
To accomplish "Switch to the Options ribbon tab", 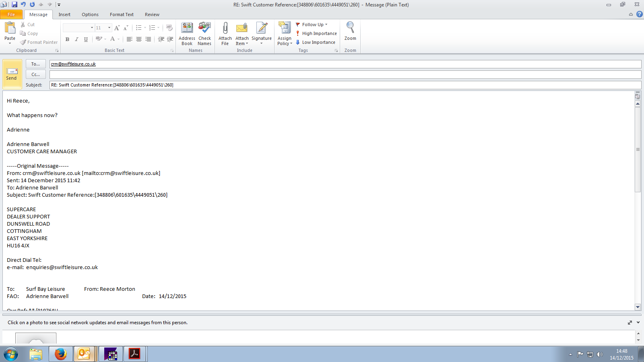I will point(90,14).
